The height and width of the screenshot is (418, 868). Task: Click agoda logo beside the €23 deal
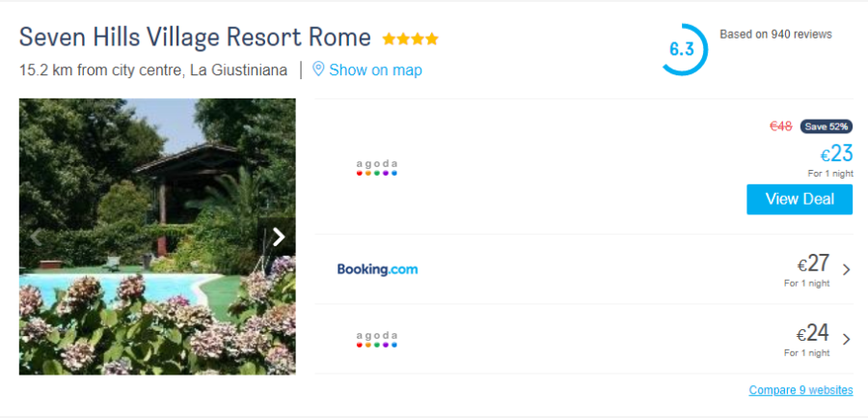pos(377,167)
